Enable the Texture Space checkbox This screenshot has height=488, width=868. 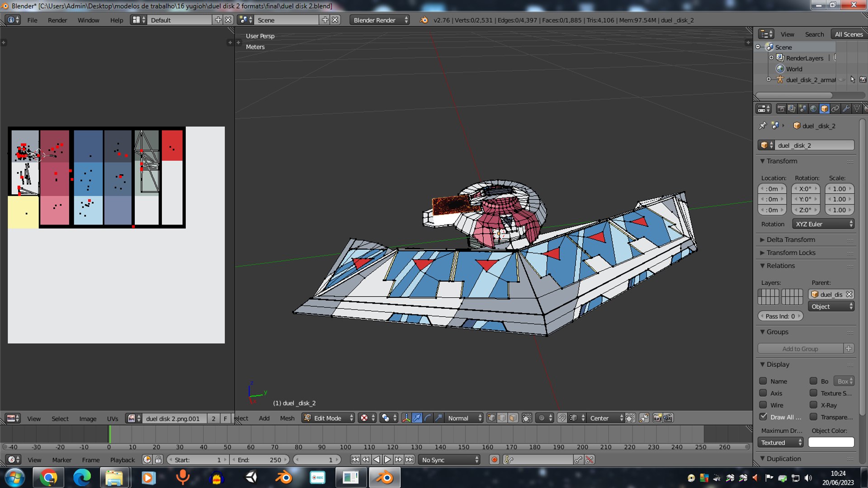tap(813, 393)
